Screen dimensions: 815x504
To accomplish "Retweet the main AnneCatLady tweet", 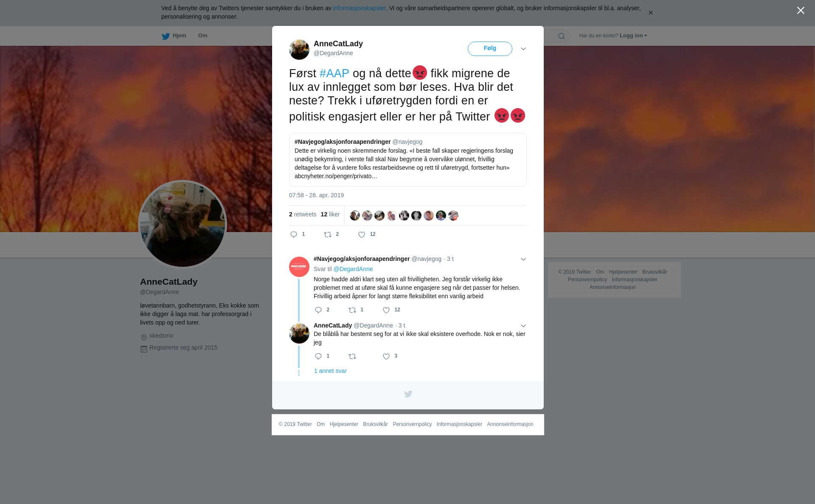I will coord(328,235).
